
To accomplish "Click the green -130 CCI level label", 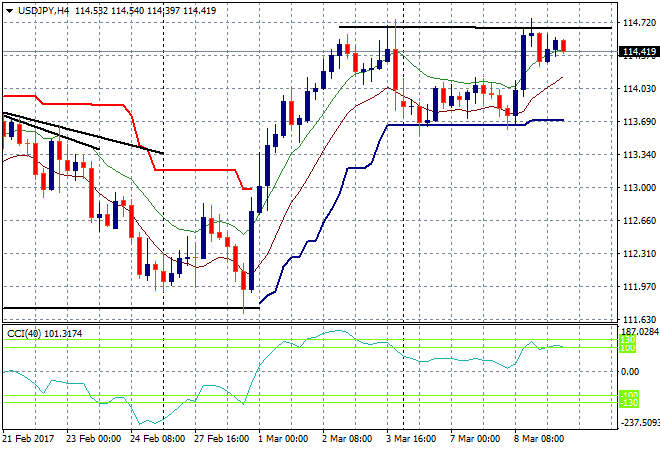I will pos(629,403).
